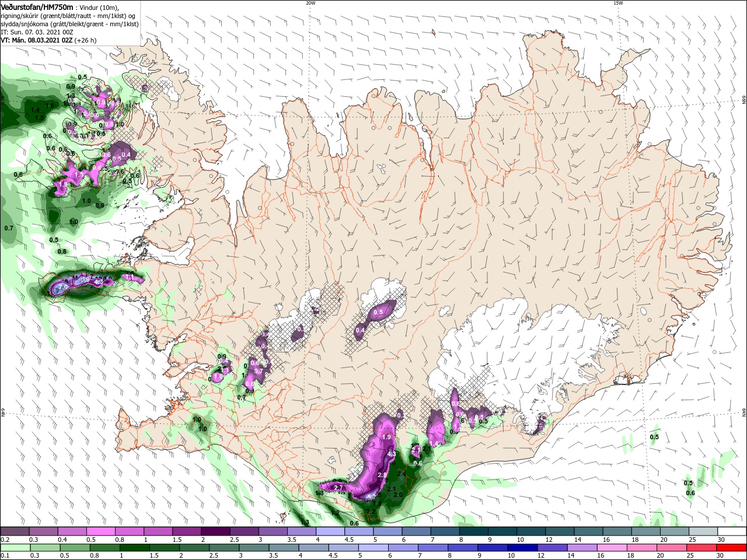Screen dimensions: 747x560
Task: Click the 15W longitude label at top
Action: pos(618,3)
